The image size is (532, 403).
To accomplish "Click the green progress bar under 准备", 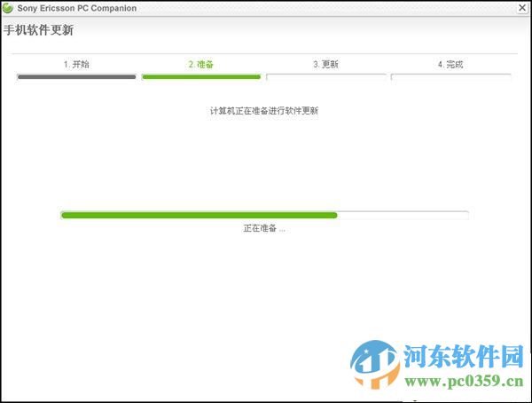I will pos(201,77).
